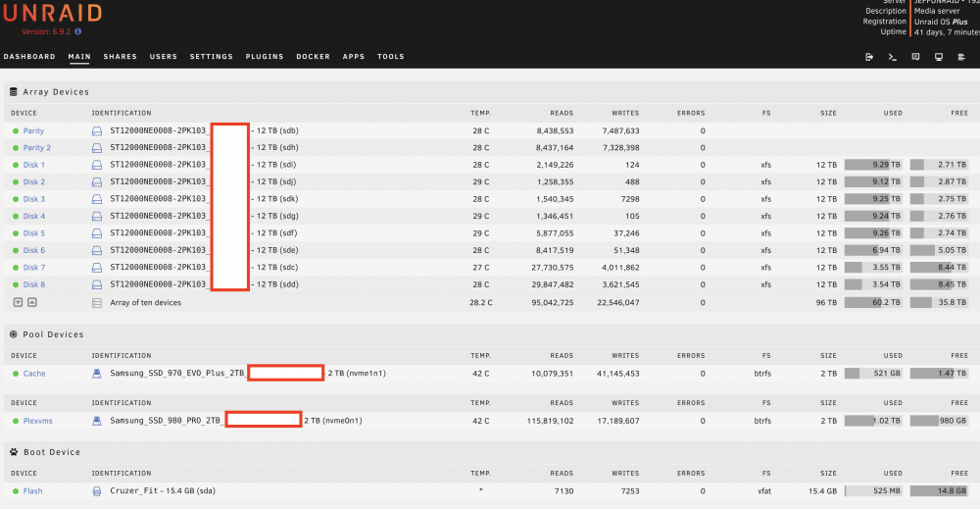Screen dimensions: 980x509
Task: Go to the Dashboard tab
Action: (29, 56)
